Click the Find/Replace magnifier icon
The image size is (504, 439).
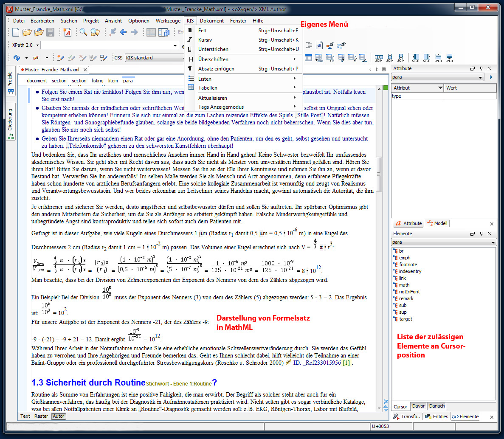(83, 32)
